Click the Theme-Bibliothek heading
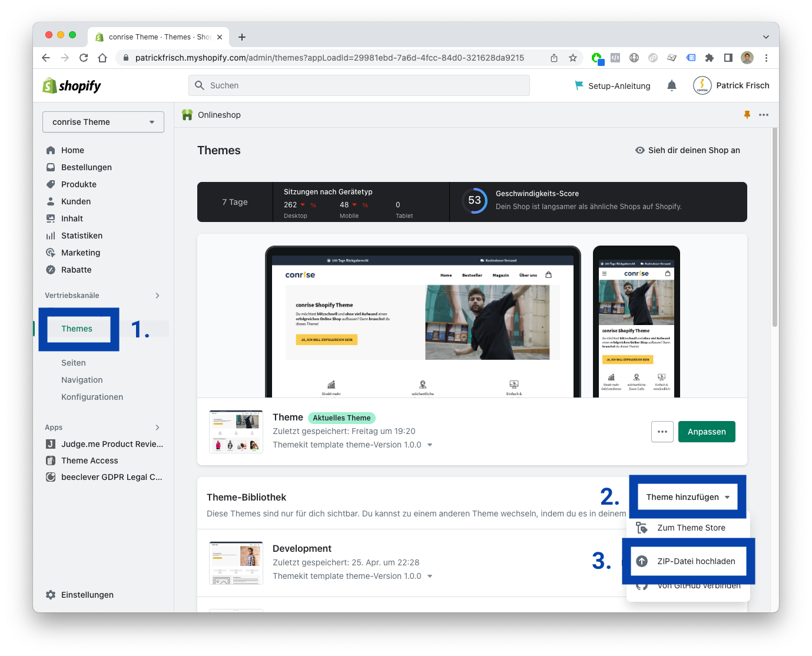Image resolution: width=812 pixels, height=656 pixels. [x=246, y=498]
